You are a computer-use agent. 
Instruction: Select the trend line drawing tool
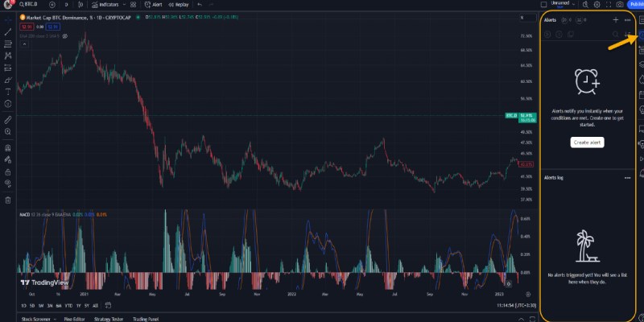tap(7, 32)
